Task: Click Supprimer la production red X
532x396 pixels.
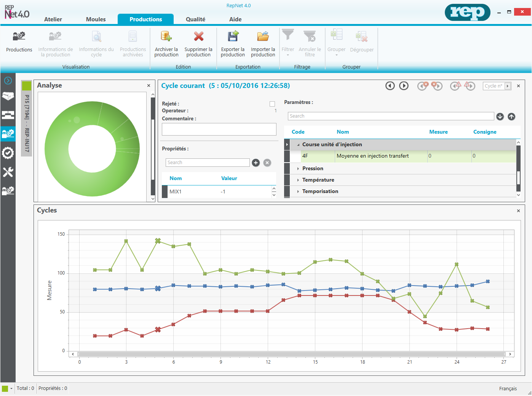Action: tap(198, 37)
